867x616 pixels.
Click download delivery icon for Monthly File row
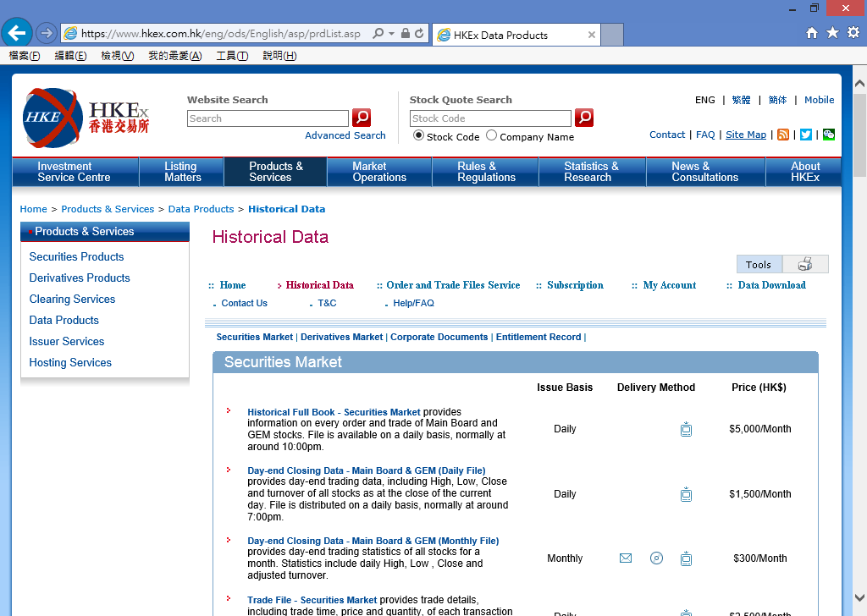pos(686,558)
